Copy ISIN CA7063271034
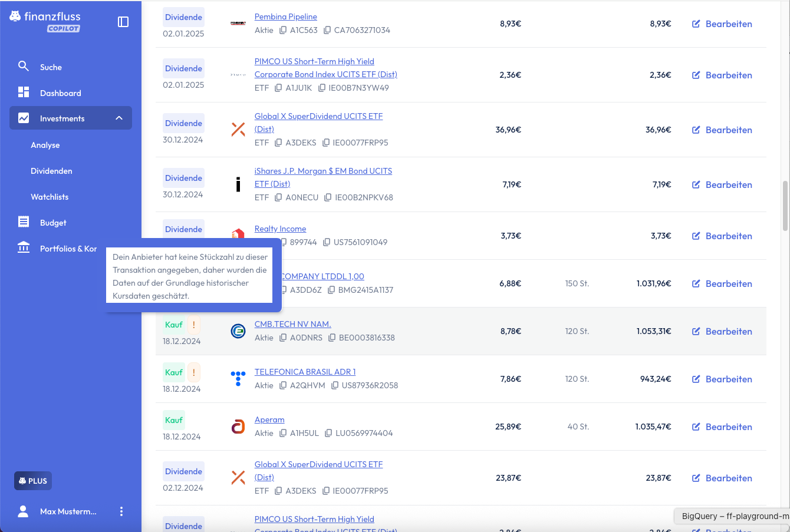 coord(327,30)
